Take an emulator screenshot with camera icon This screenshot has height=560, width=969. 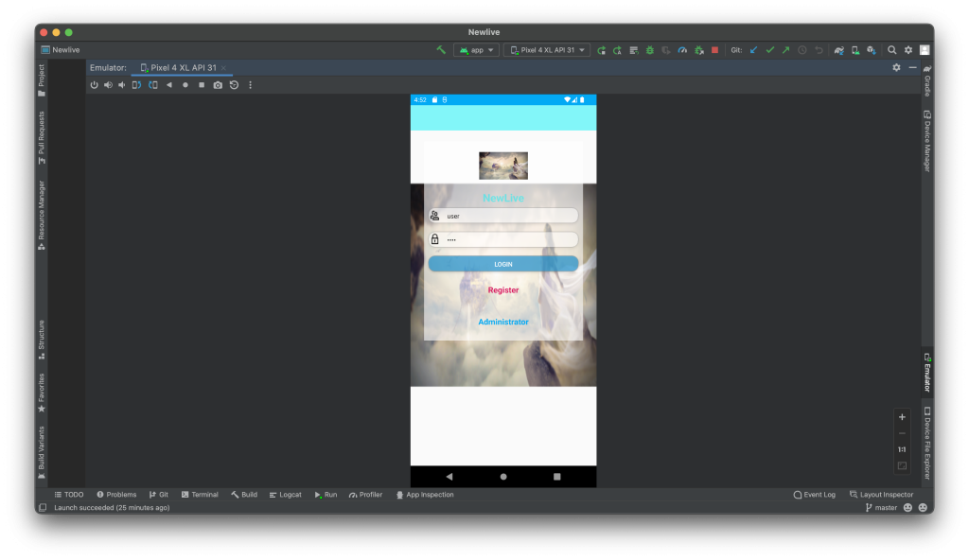[218, 85]
